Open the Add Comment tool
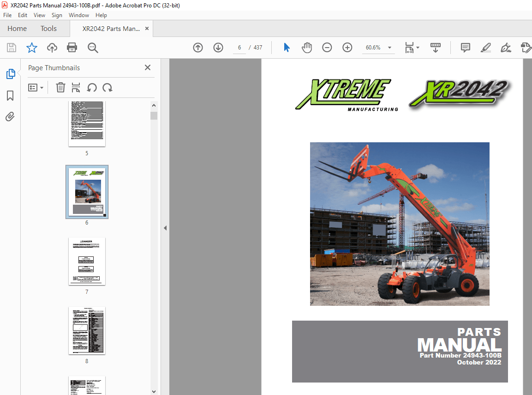The image size is (532, 395). coord(465,47)
